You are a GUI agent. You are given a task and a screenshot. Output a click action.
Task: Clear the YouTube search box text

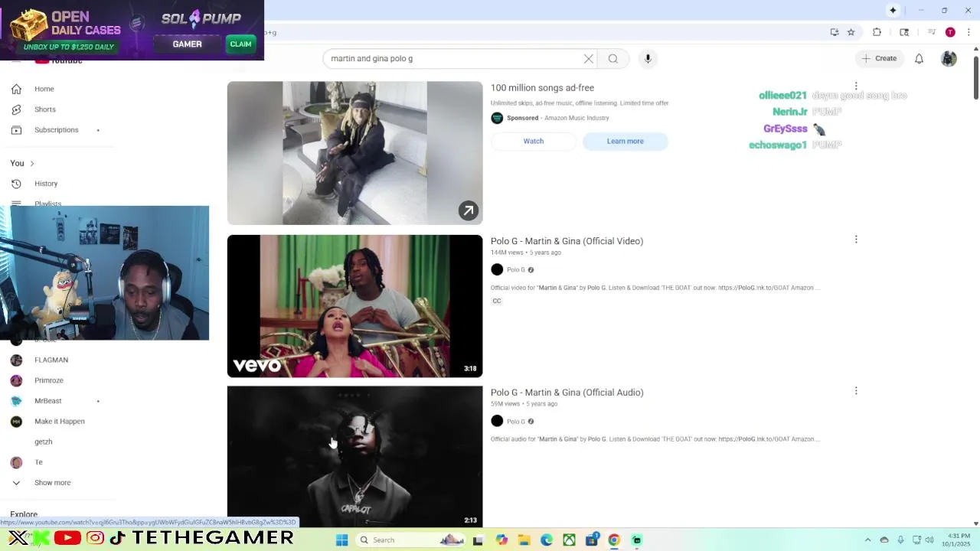coord(588,59)
